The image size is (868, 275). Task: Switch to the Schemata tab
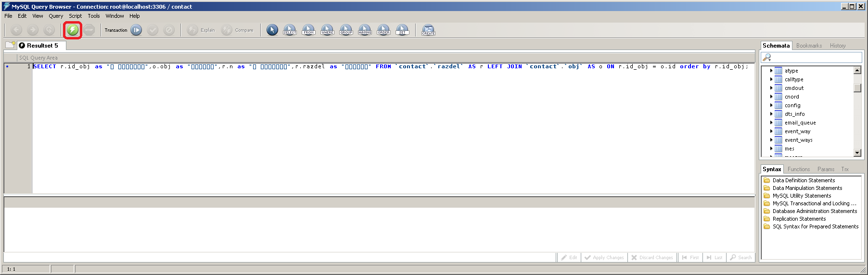point(776,46)
